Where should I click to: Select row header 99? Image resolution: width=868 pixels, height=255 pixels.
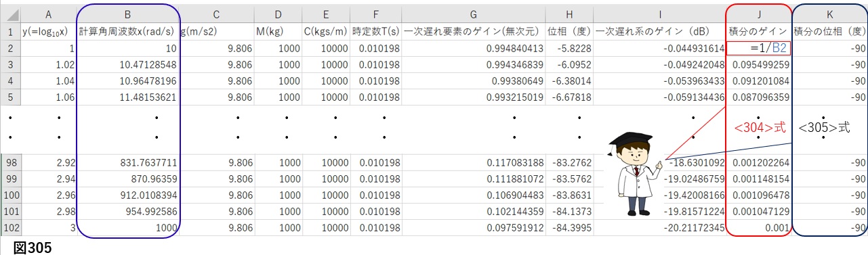[x=11, y=179]
